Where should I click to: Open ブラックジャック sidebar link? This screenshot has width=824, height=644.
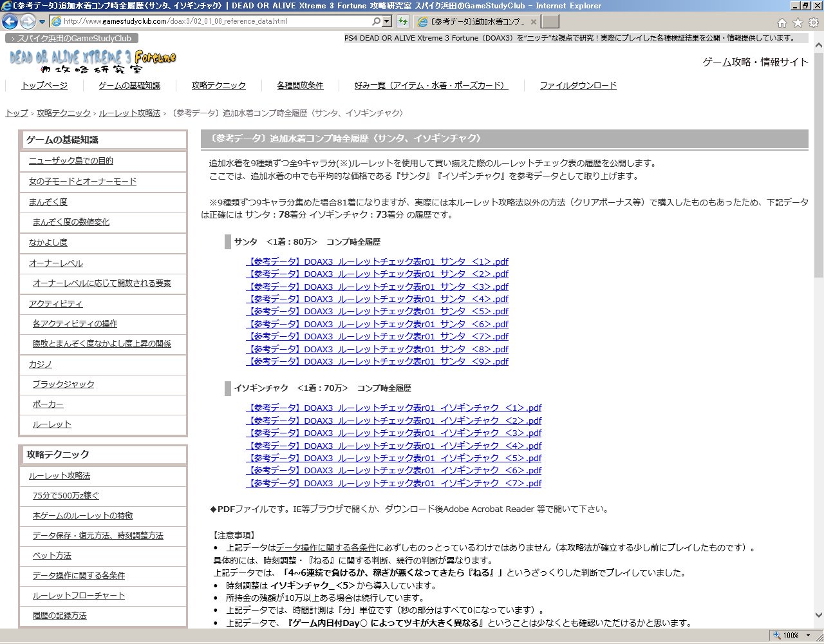point(64,384)
